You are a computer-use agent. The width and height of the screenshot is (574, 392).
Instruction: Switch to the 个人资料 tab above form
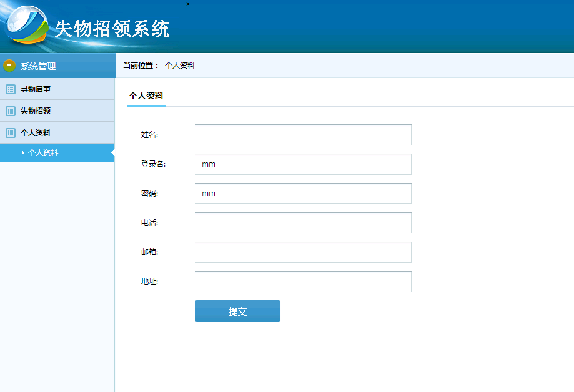[x=146, y=96]
